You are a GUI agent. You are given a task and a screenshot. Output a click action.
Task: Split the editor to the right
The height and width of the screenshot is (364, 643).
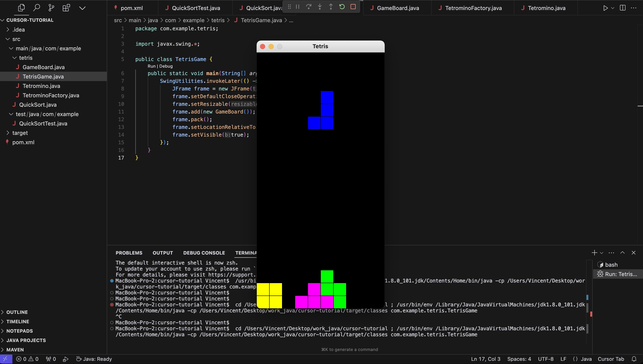pyautogui.click(x=623, y=8)
